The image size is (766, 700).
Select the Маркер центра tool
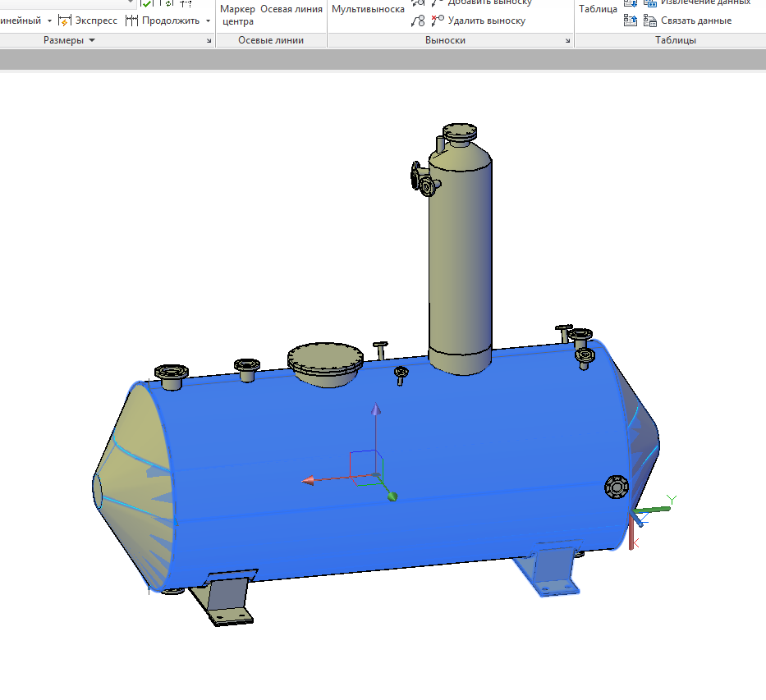coord(237,15)
